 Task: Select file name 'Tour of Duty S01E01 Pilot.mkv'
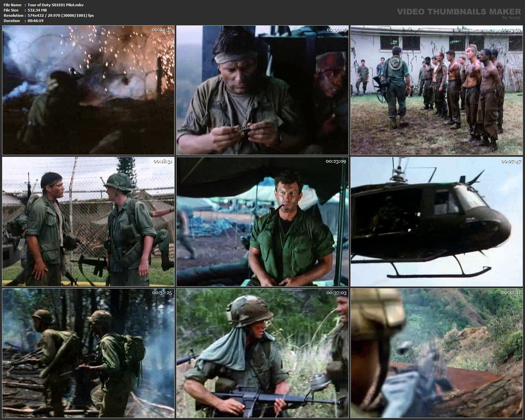pos(56,5)
